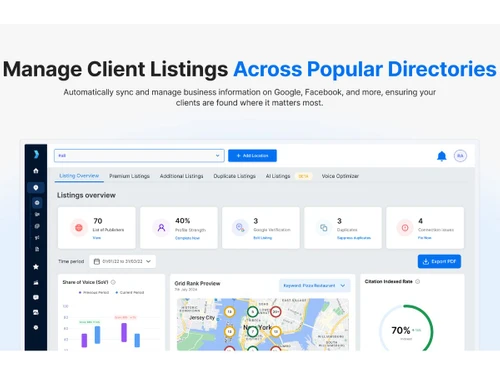Image resolution: width=500 pixels, height=375 pixels.
Task: Click Fix Now link under Connection Issues
Action: 425,238
